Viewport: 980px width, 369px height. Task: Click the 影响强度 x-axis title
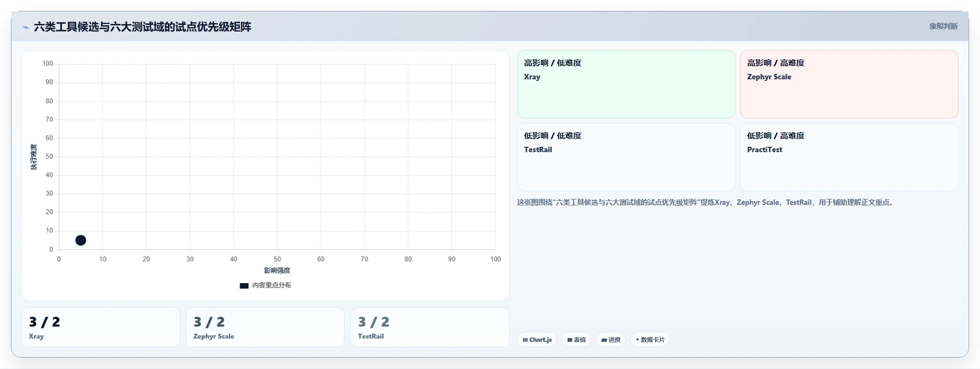[277, 271]
